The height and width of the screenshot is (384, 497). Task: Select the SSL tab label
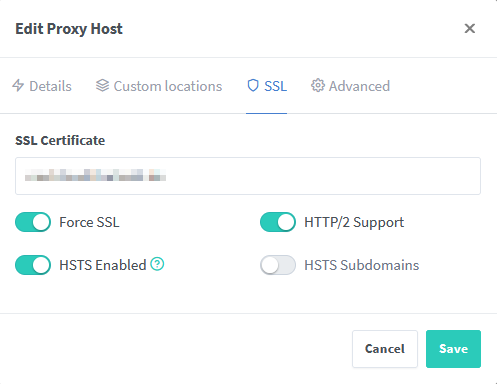point(275,86)
